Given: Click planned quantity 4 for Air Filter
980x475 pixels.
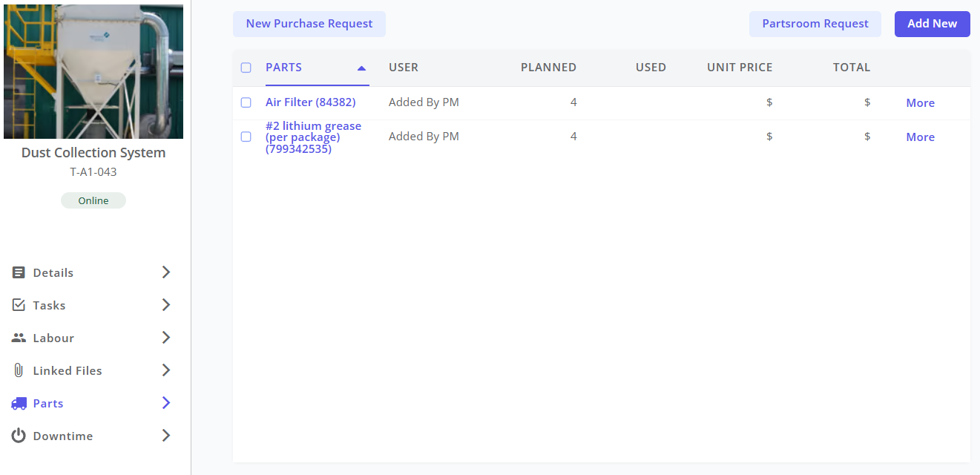Looking at the screenshot, I should tap(573, 102).
